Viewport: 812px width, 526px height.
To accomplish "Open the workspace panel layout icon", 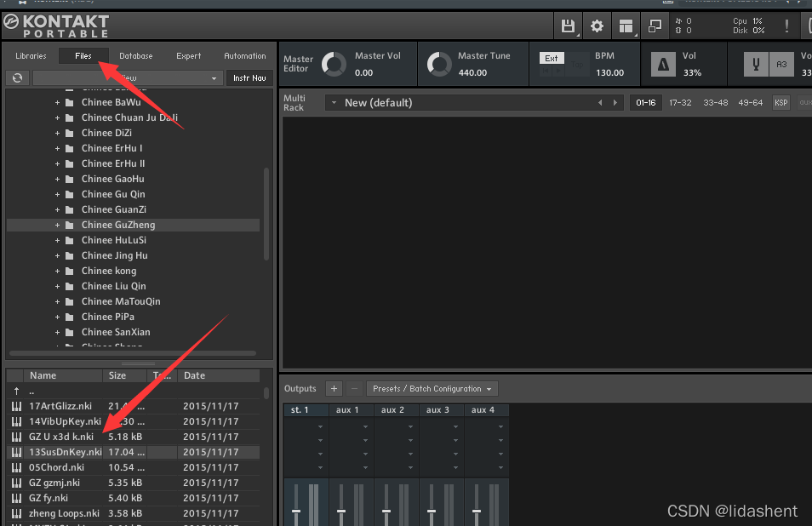I will (x=626, y=26).
